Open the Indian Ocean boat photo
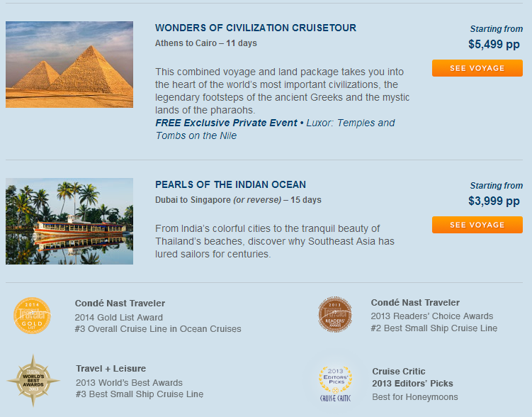The height and width of the screenshot is (417, 532). pos(69,221)
